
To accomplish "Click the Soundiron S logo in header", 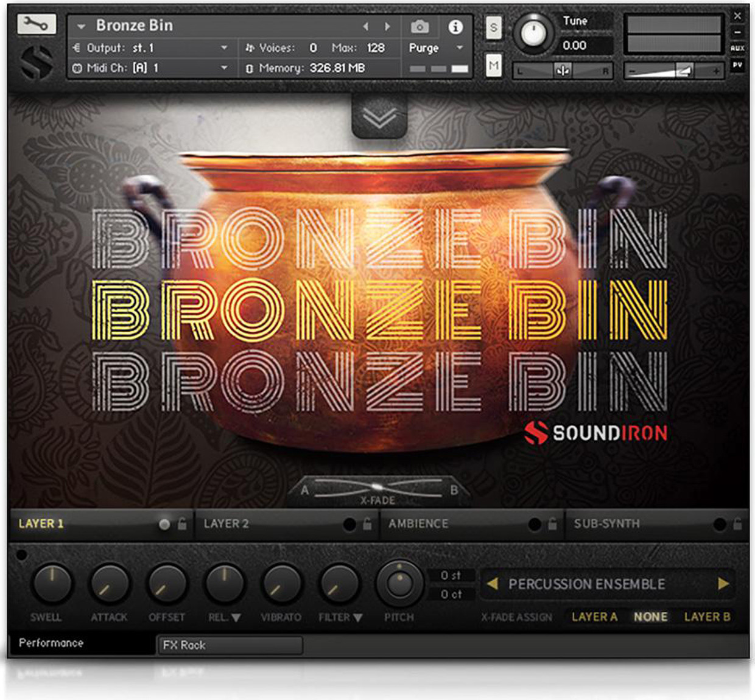I will tap(37, 62).
